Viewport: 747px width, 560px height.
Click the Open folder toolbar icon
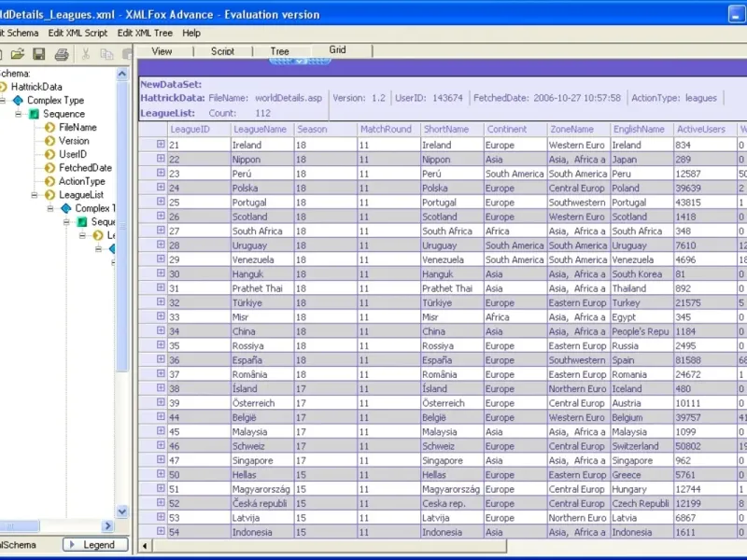click(x=18, y=54)
